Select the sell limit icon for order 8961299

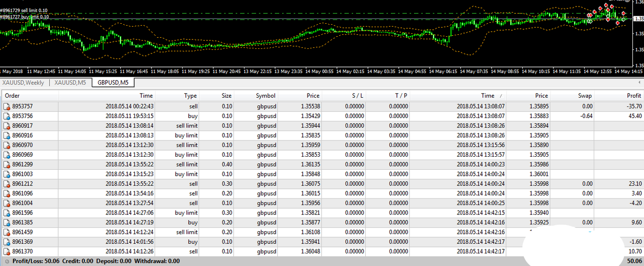tap(7, 165)
